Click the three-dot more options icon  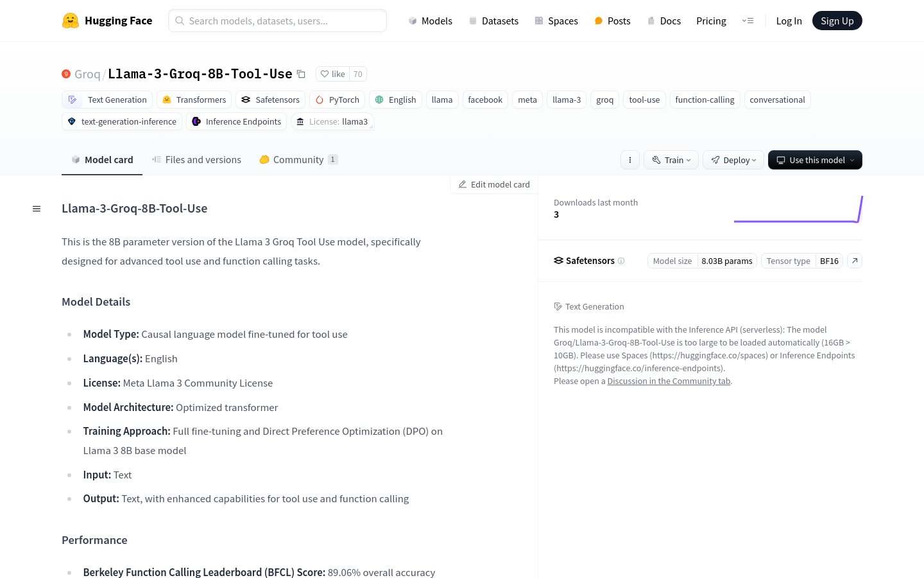pyautogui.click(x=630, y=160)
